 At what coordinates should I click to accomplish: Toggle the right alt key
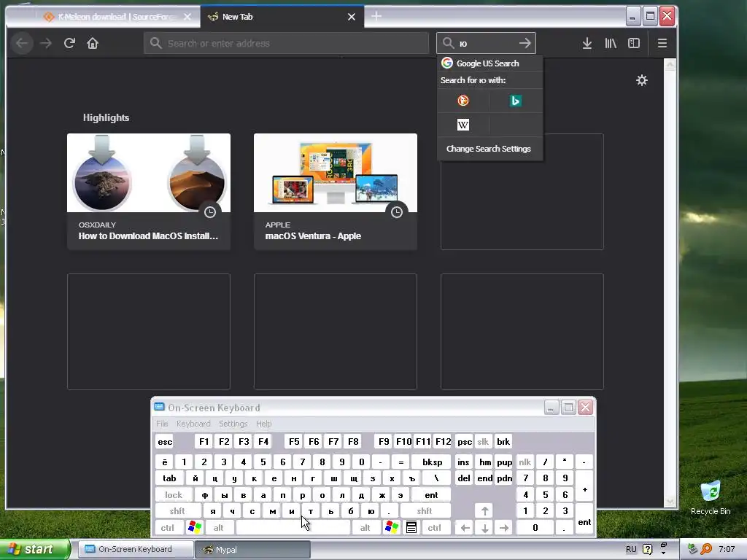[365, 527]
